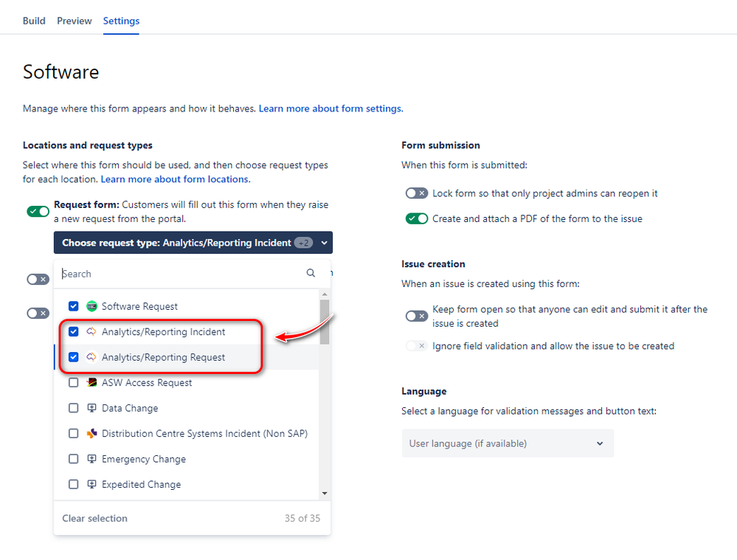
Task: Enable the third location toggle under Request form
Action: (38, 313)
